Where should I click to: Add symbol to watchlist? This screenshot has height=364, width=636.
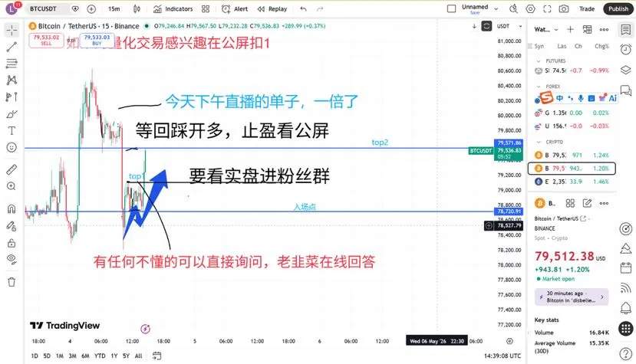[570, 30]
